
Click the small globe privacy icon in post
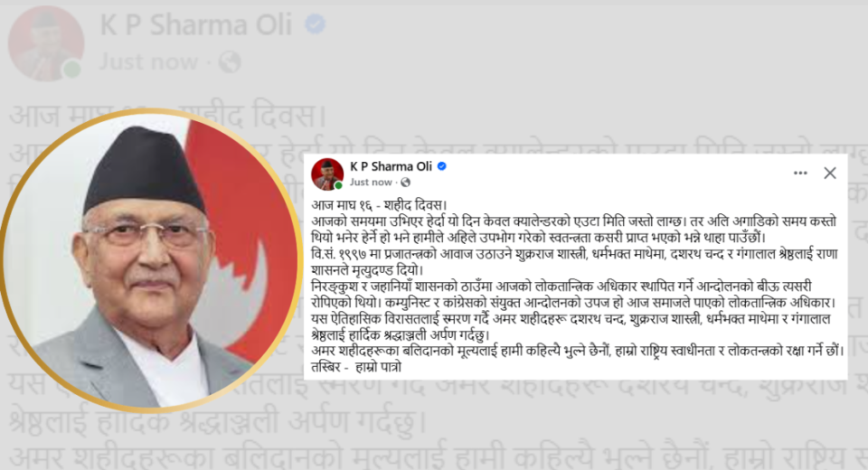pyautogui.click(x=406, y=183)
